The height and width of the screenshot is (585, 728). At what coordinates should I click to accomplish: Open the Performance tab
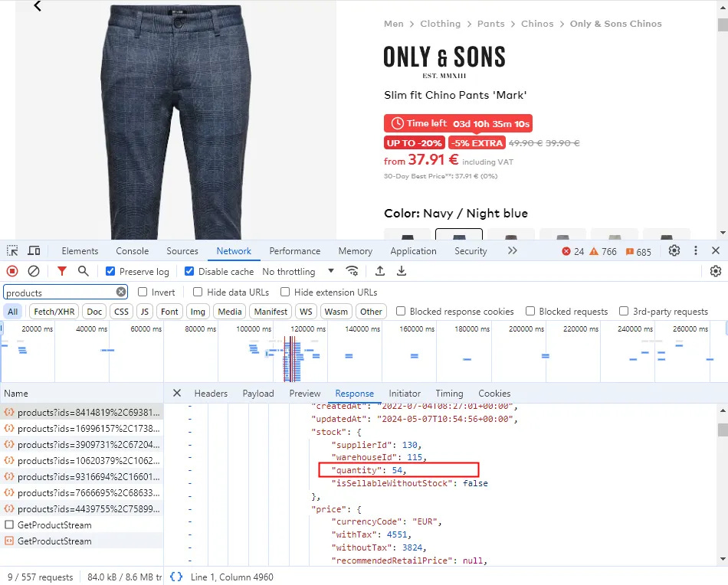[295, 251]
